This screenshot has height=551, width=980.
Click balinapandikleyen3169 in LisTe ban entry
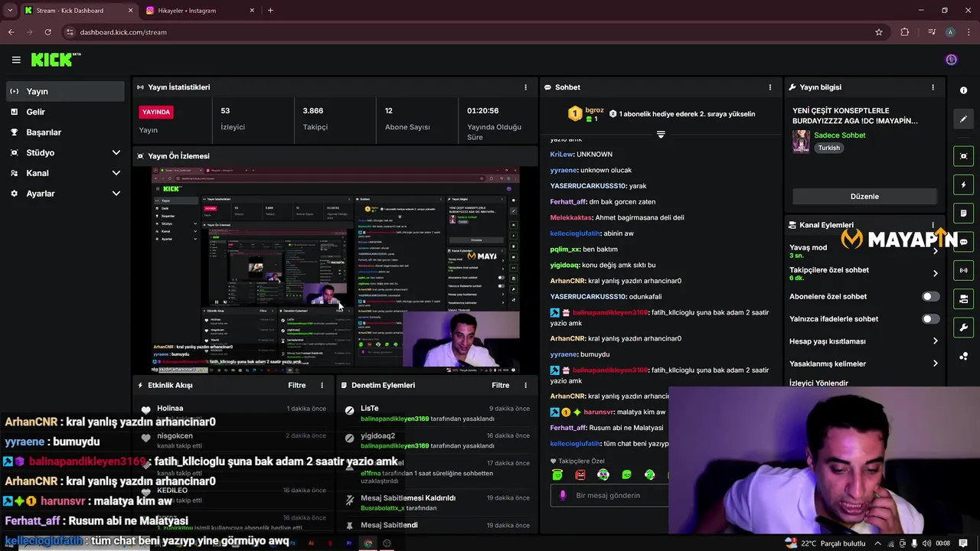click(x=394, y=419)
